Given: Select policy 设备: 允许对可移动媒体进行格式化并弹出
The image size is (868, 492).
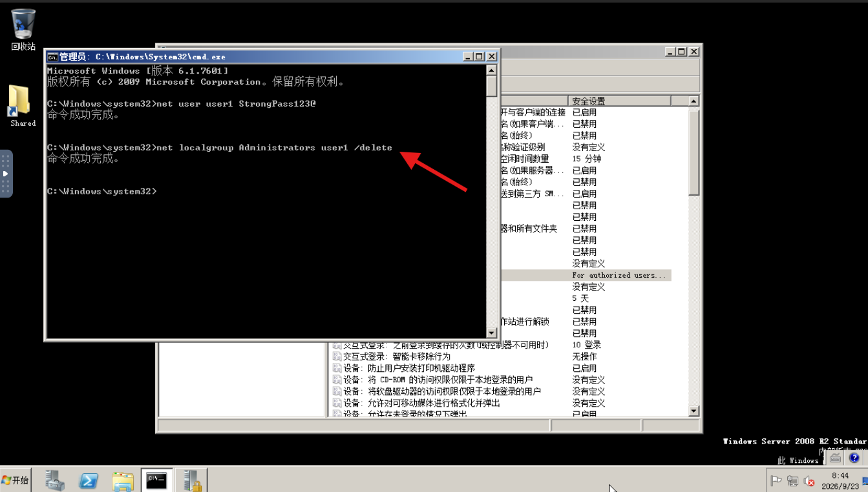Looking at the screenshot, I should (422, 403).
